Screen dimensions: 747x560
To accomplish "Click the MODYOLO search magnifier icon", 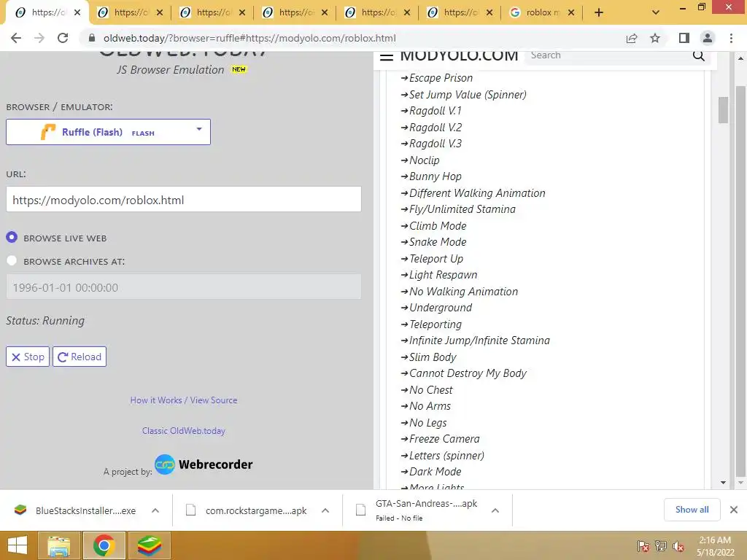I will [698, 55].
